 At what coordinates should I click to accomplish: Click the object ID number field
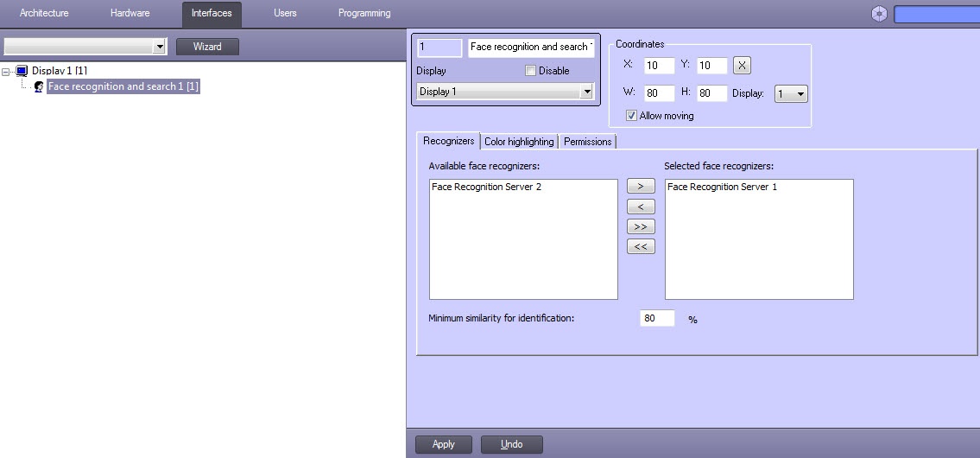point(439,48)
